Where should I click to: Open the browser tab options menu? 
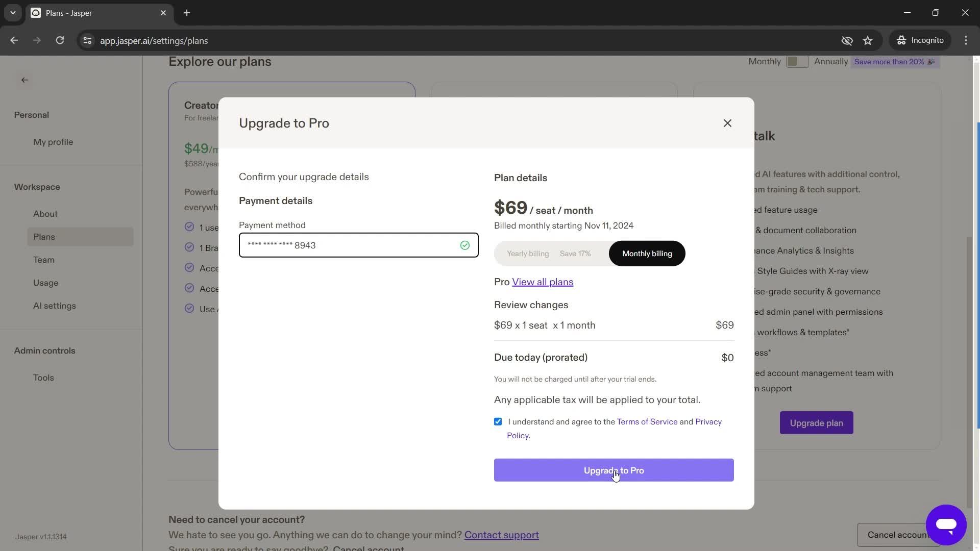coord(13,13)
